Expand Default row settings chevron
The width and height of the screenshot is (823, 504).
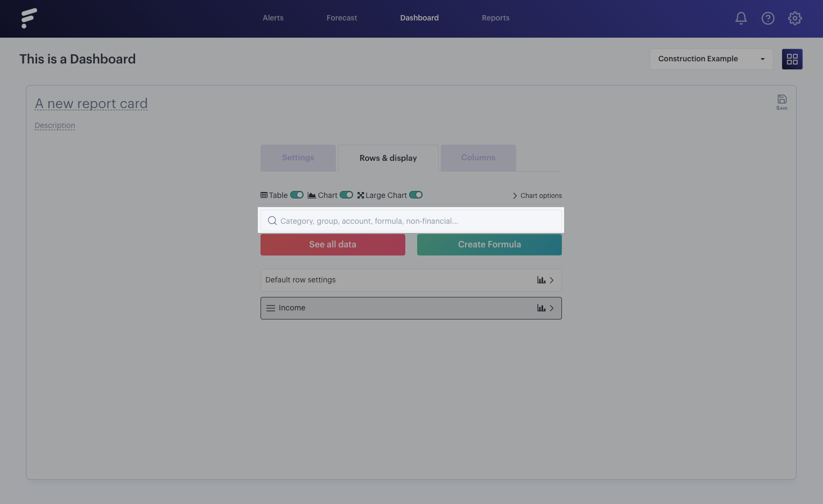pos(552,280)
